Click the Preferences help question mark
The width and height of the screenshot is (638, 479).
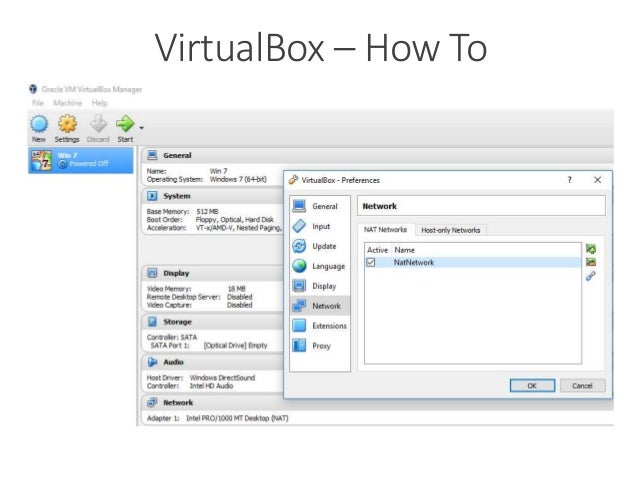coord(570,179)
